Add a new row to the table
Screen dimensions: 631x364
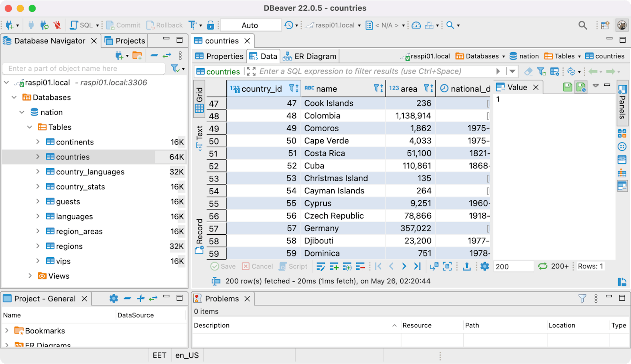pos(334,266)
